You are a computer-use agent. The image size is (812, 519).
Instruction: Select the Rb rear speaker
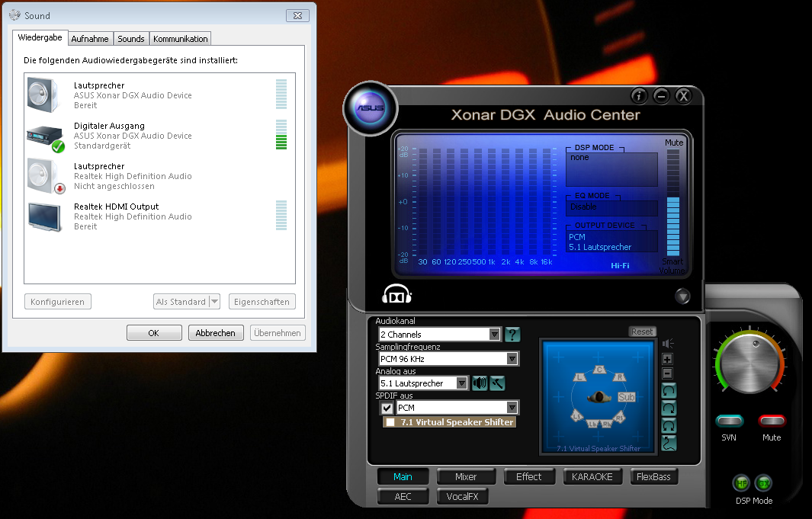click(x=606, y=424)
